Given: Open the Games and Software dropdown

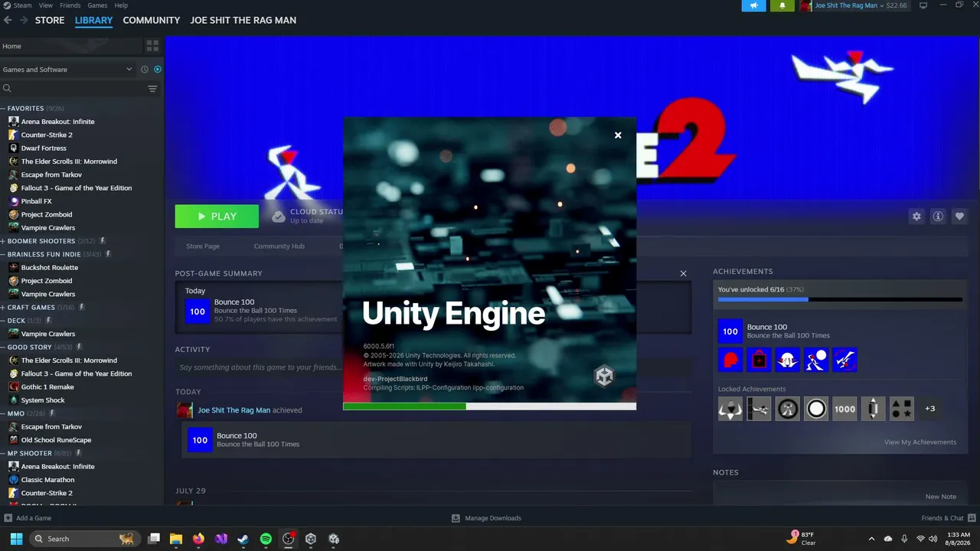Looking at the screenshot, I should [x=67, y=70].
